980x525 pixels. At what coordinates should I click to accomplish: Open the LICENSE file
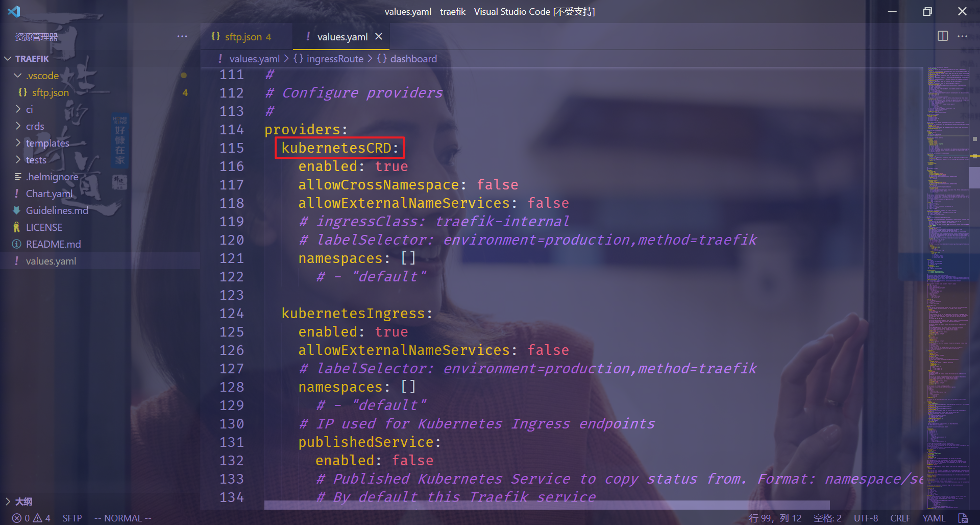coord(44,227)
